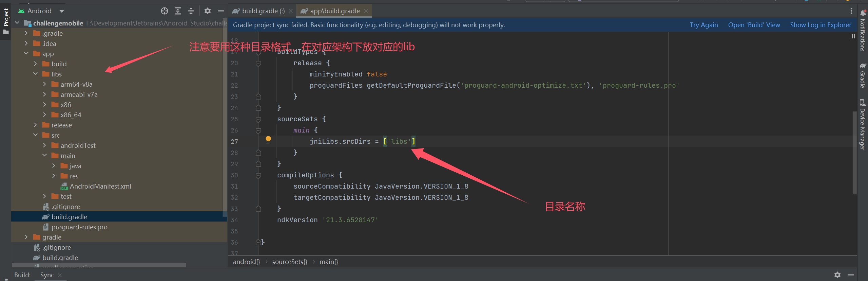Collapse the src folder
Screen dimensions: 868x281
coord(35,135)
